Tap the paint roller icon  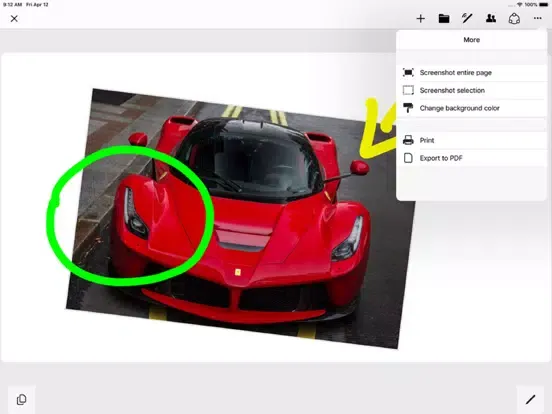coord(408,108)
